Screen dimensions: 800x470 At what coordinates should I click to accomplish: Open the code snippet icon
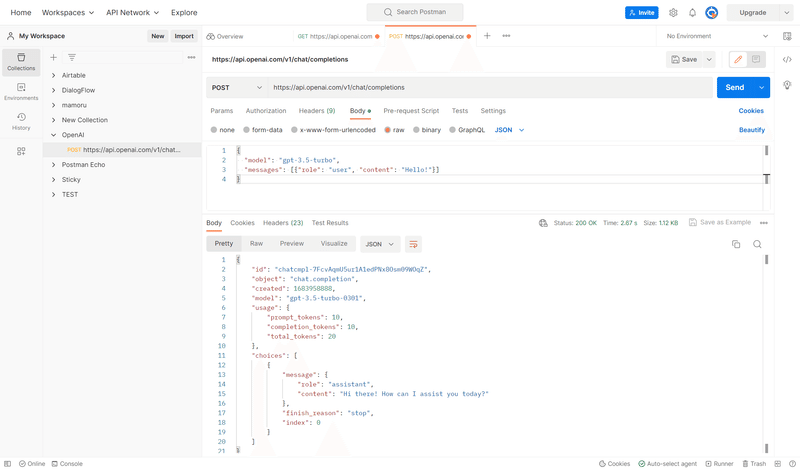coord(787,60)
